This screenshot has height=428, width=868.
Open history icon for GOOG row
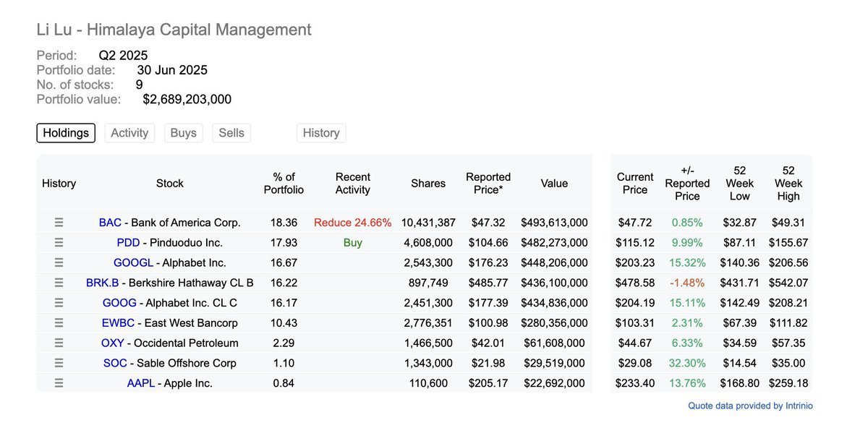pyautogui.click(x=59, y=303)
